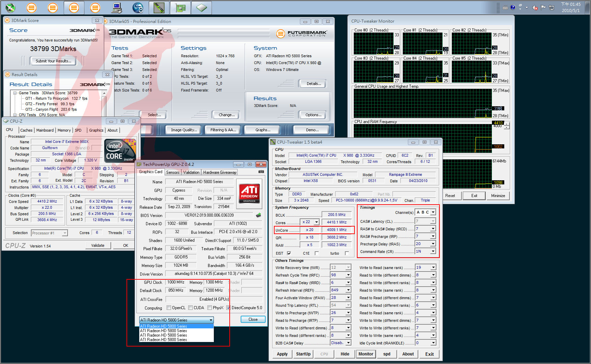
Task: Click the Intel Core i7 logo in CPU-Z
Action: [x=120, y=151]
